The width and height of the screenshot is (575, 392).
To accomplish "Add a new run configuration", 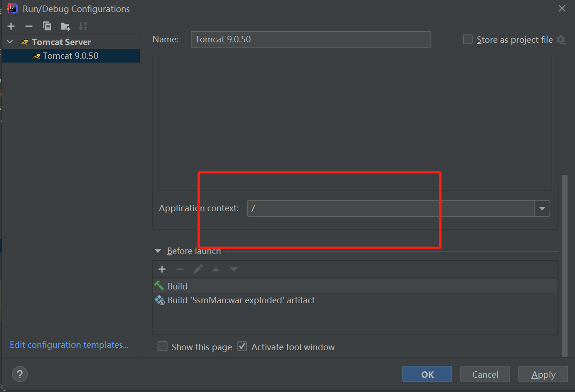I will pos(11,26).
